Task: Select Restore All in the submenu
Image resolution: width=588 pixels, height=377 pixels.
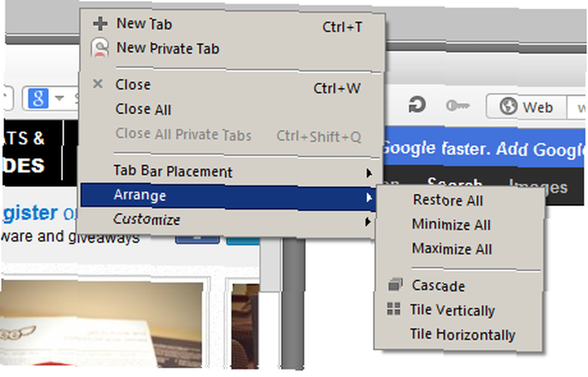Action: tap(447, 200)
